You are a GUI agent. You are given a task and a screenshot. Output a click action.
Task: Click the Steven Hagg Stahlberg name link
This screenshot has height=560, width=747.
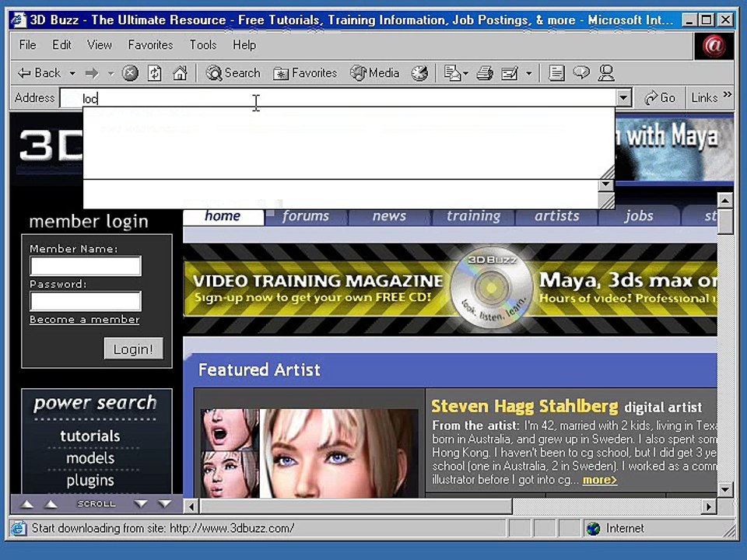point(524,406)
